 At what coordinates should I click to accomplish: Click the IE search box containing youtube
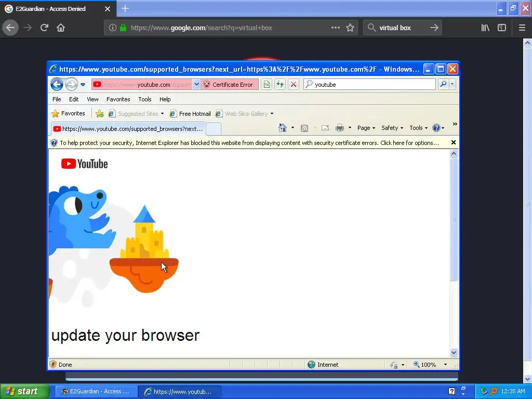(369, 85)
